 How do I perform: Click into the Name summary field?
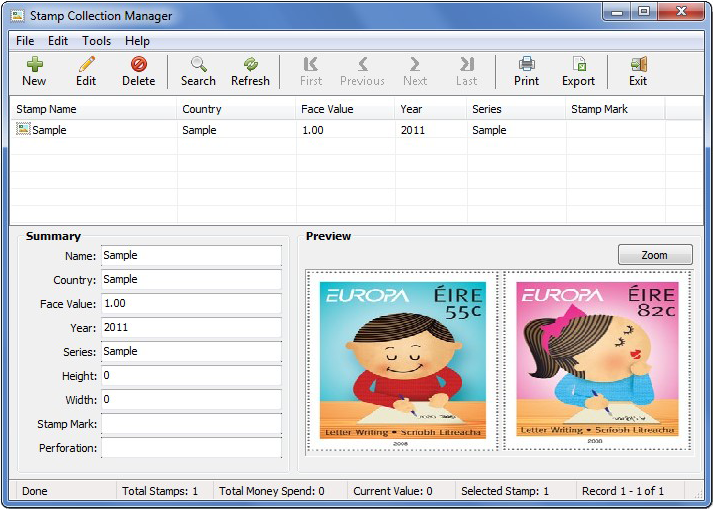tap(191, 256)
